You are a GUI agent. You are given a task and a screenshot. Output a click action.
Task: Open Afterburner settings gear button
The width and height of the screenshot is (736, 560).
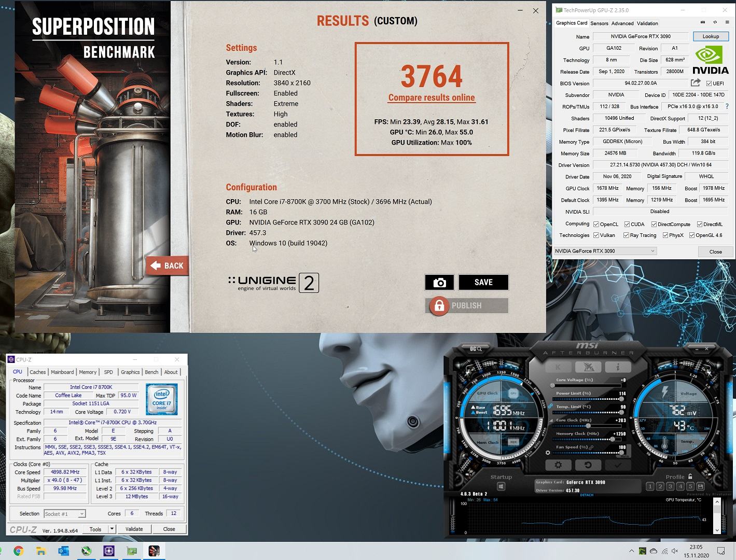558,465
